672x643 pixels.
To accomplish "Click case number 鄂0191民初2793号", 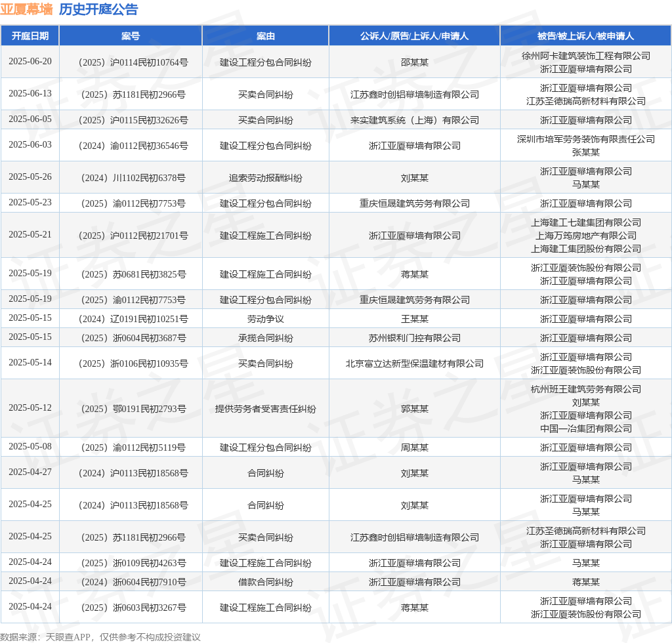I will [133, 409].
